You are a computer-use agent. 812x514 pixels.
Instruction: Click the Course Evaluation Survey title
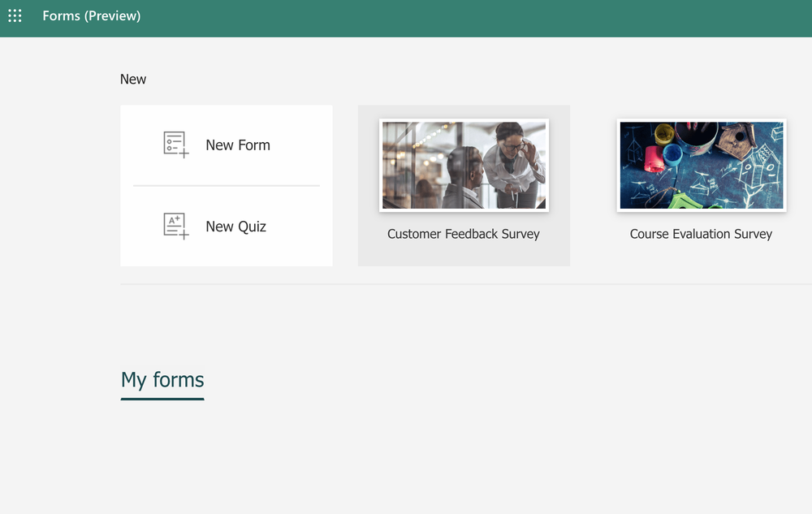click(x=702, y=234)
